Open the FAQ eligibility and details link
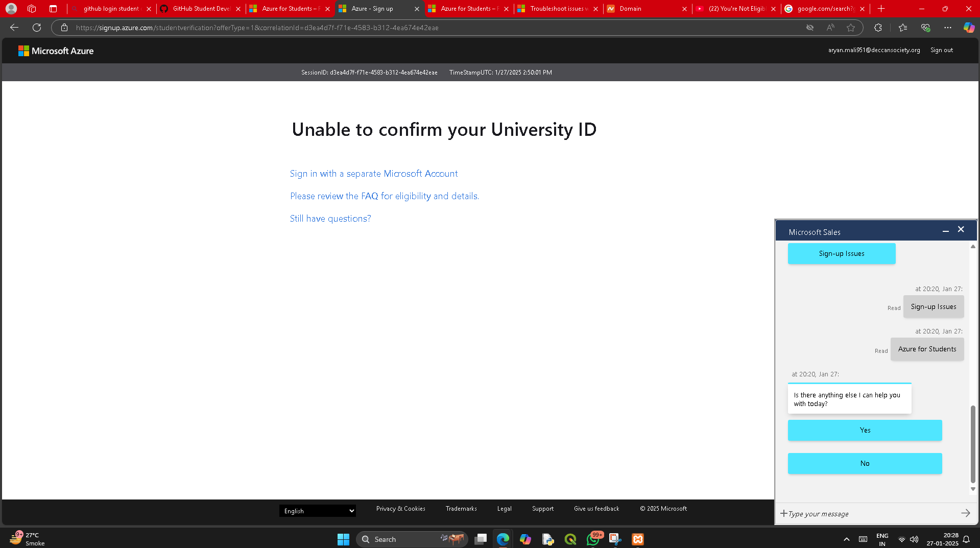This screenshot has width=980, height=548. (384, 196)
